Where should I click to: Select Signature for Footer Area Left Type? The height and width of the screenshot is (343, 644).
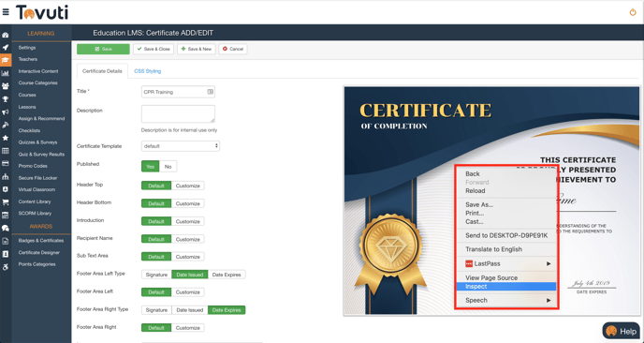[x=156, y=275]
